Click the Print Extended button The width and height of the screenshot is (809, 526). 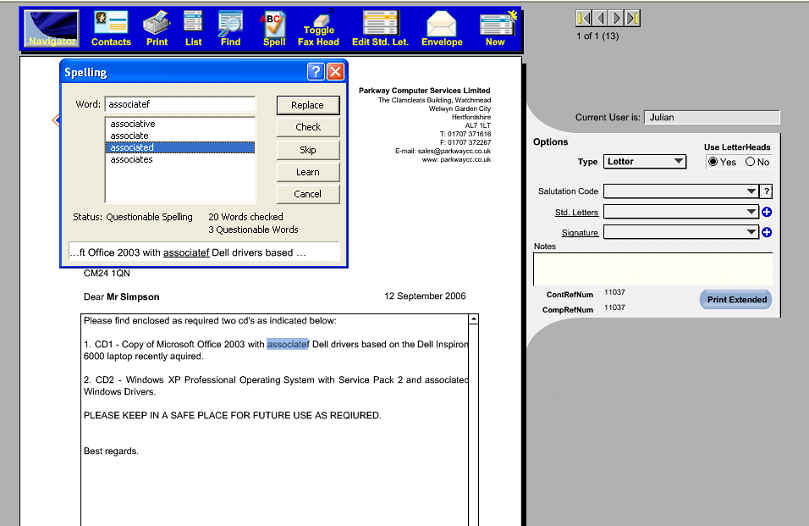point(736,299)
